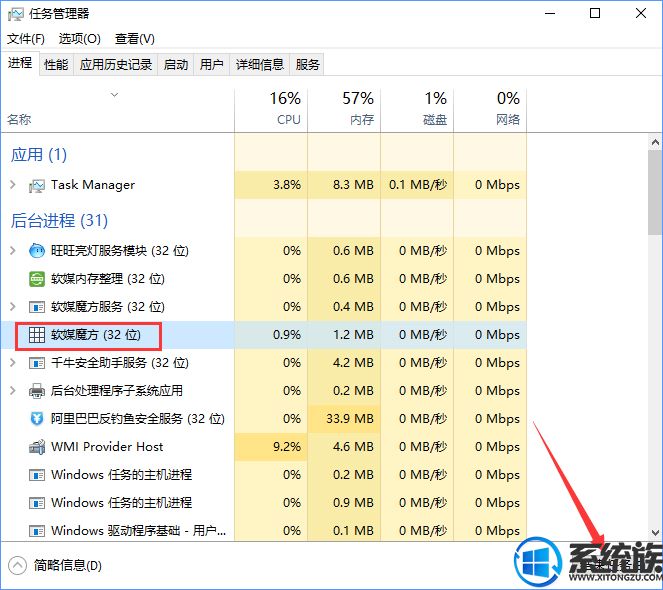This screenshot has height=590, width=663.
Task: Switch to the 启动 tab
Action: click(175, 64)
